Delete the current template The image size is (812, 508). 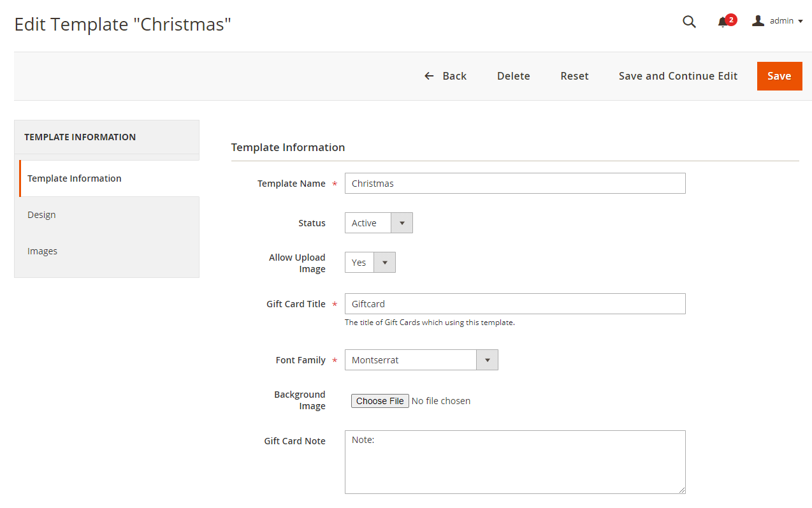click(x=513, y=75)
